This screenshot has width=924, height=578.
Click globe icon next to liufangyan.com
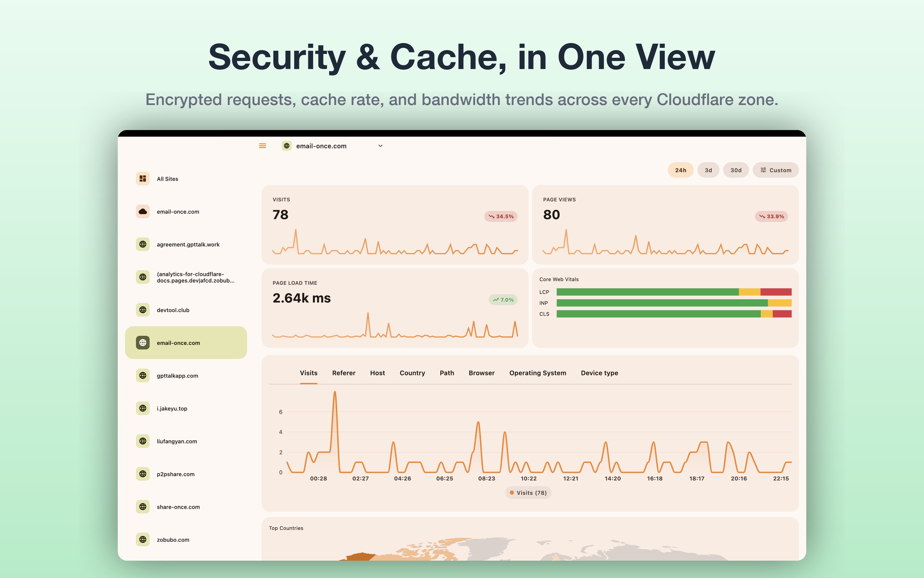143,441
